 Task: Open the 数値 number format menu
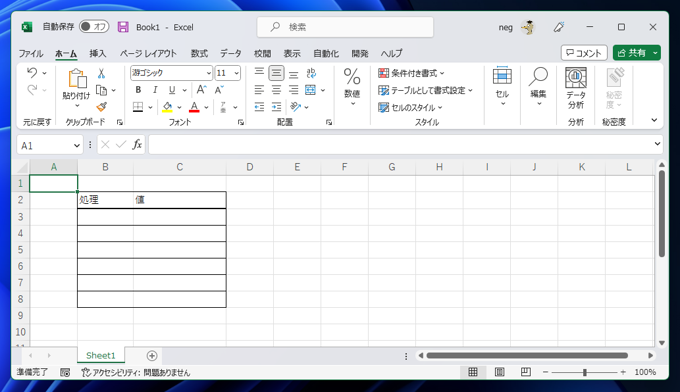click(x=352, y=87)
